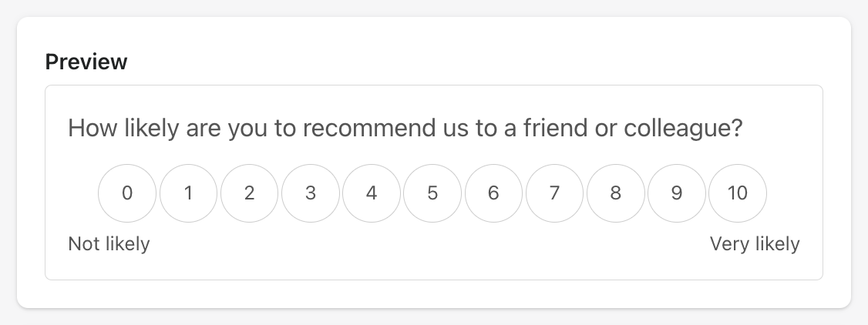
Task: Choose score 7 on the scale
Action: pyautogui.click(x=554, y=193)
